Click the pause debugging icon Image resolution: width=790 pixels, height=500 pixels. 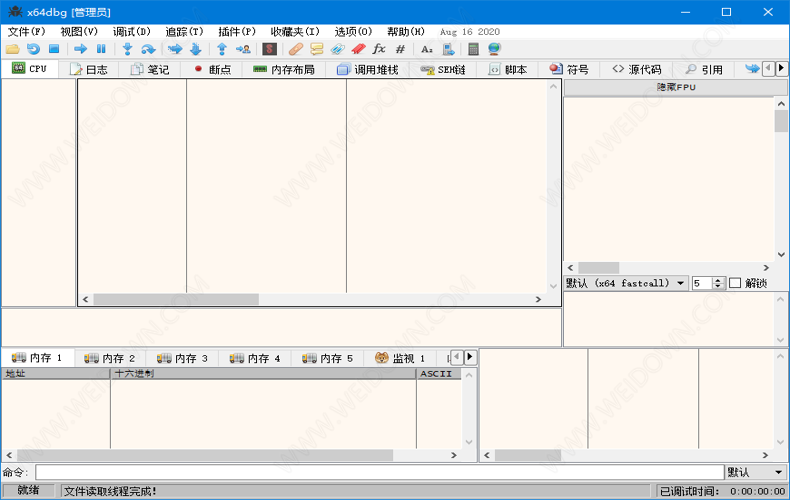click(101, 49)
